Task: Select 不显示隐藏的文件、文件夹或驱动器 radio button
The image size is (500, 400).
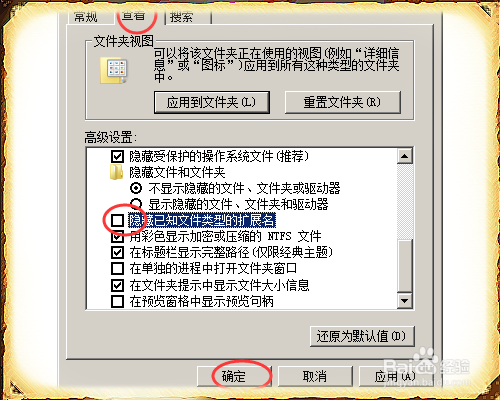Action: coord(136,188)
